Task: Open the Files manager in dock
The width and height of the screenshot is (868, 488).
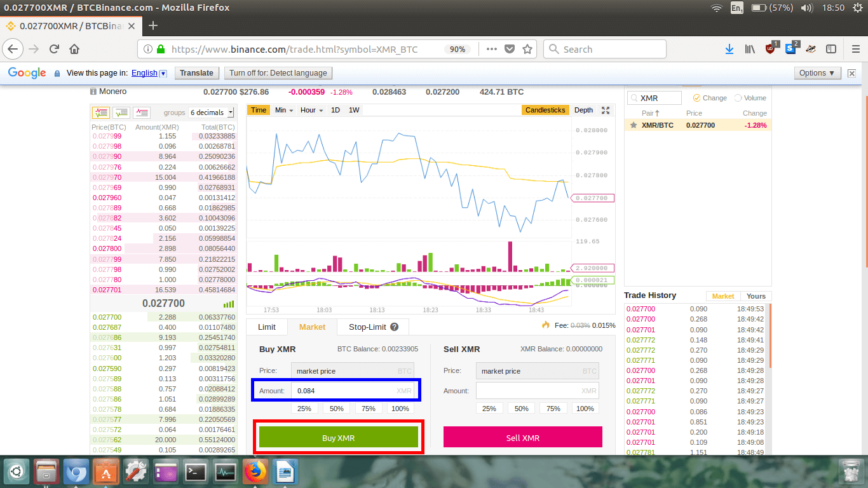Action: pos(46,472)
